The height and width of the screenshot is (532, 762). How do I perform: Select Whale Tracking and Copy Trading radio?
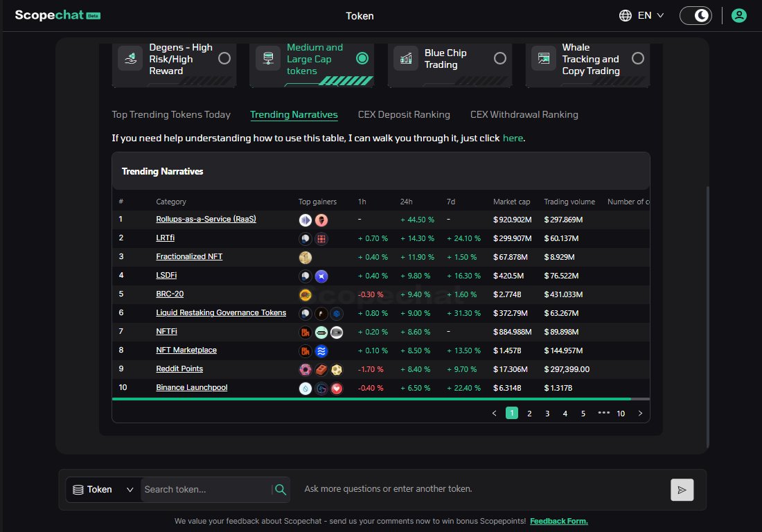(637, 58)
